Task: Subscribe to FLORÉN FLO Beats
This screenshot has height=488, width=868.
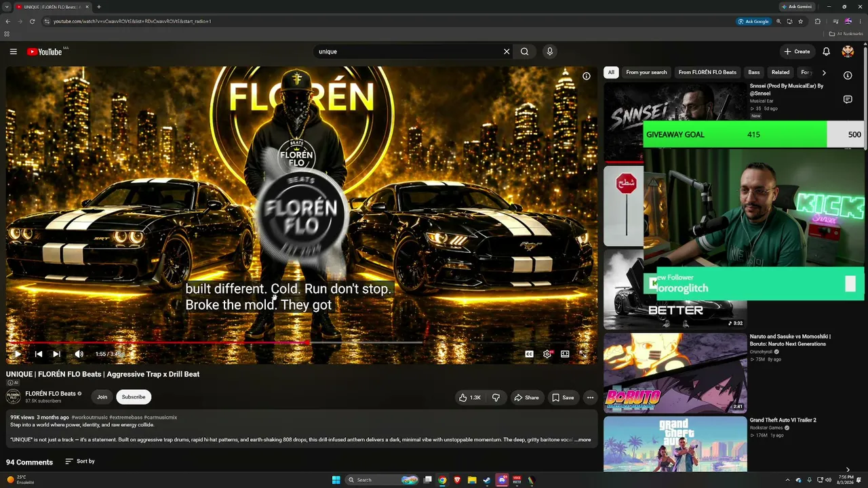Action: pyautogui.click(x=134, y=397)
